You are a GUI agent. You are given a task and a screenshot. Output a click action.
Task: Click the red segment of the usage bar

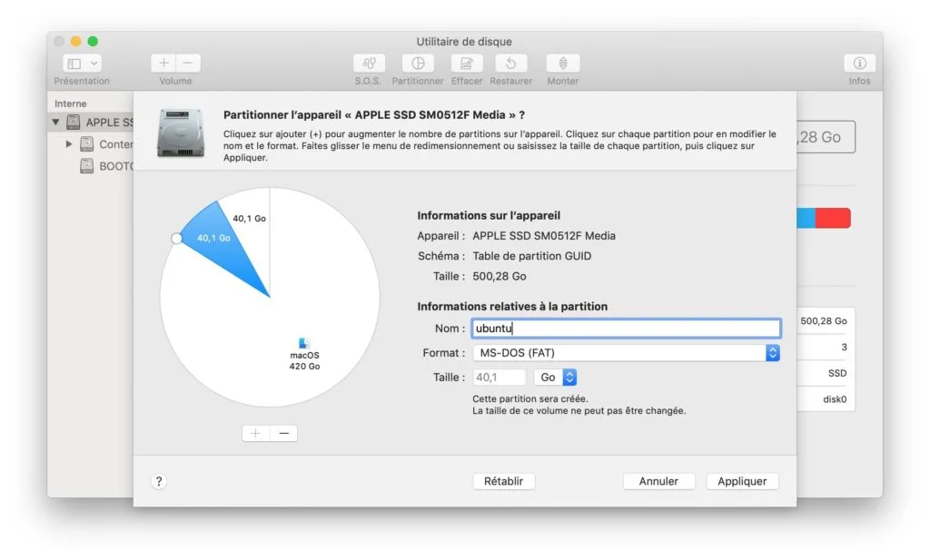point(834,218)
